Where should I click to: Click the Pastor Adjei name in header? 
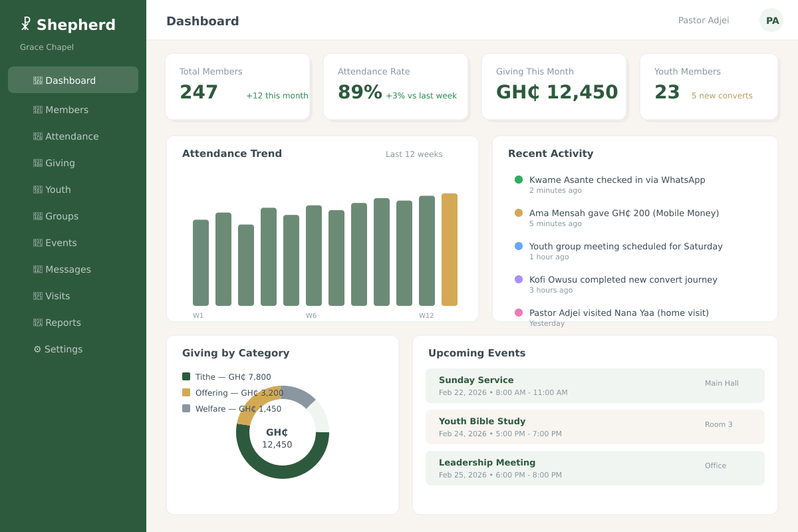(703, 20)
